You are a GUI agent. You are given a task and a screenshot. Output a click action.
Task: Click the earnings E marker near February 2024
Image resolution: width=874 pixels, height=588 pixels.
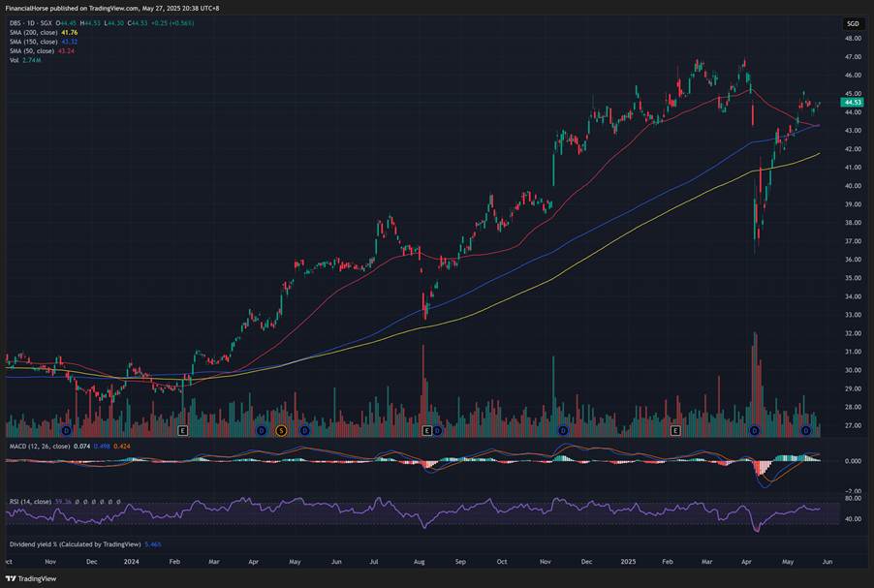[182, 429]
